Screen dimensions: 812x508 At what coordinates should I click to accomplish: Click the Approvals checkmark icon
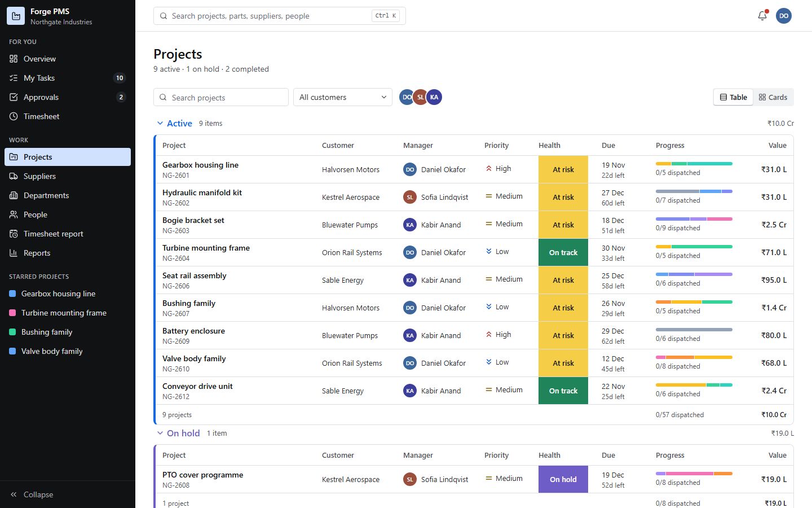[14, 97]
